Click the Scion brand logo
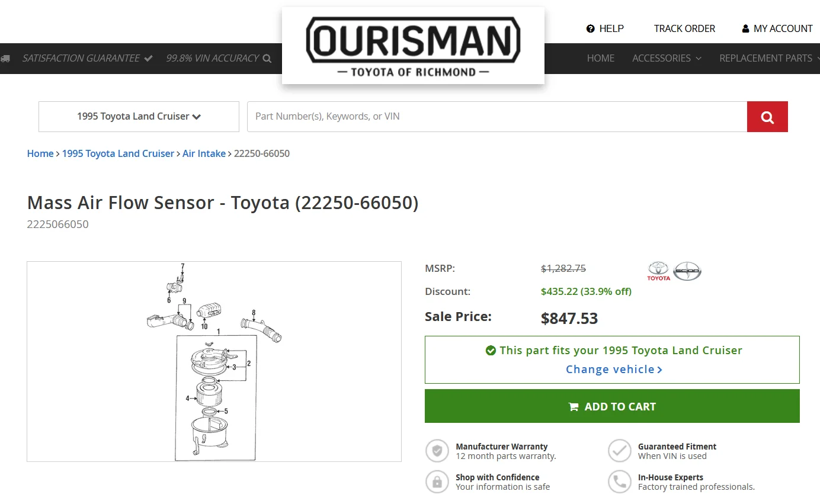The image size is (820, 504). coord(687,271)
